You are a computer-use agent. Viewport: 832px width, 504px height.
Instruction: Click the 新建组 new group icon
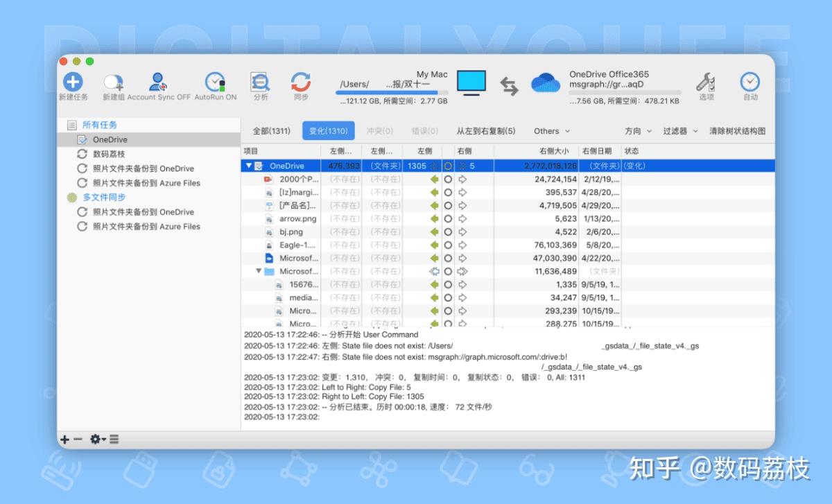point(114,83)
